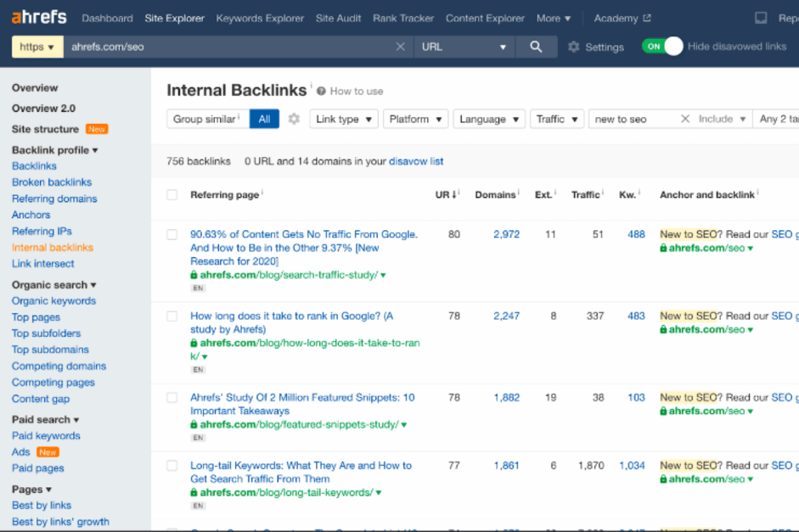Screen dimensions: 799x532
Task: Open Site structure in sidebar
Action: tap(45, 129)
